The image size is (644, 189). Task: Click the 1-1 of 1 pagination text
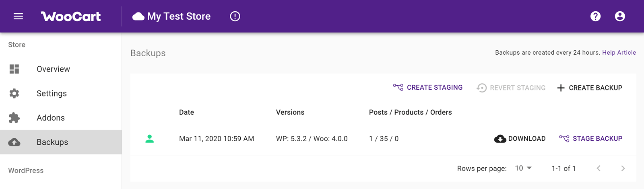(x=563, y=168)
